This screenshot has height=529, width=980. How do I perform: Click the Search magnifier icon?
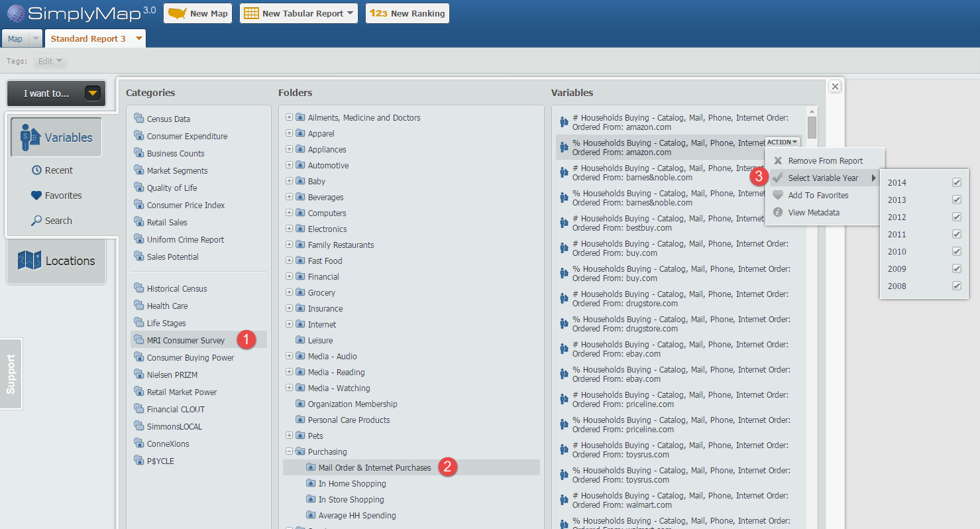click(36, 221)
